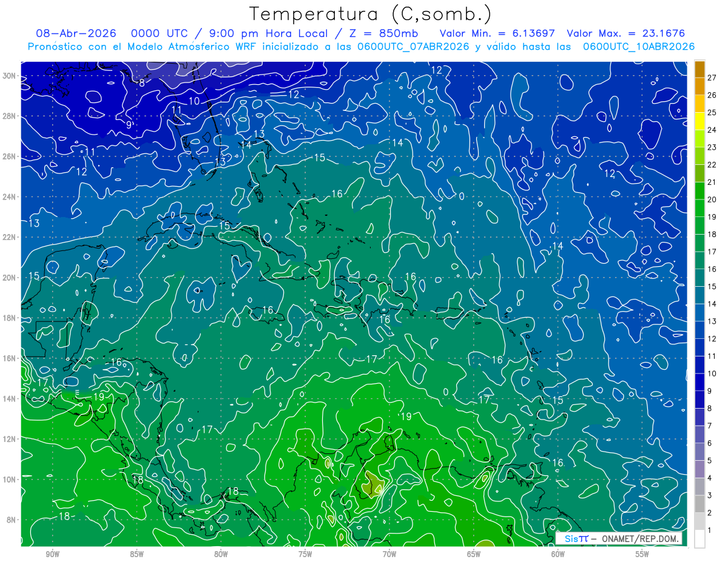Click the 90W longitude axis label
This screenshot has height=562, width=728.
(52, 554)
